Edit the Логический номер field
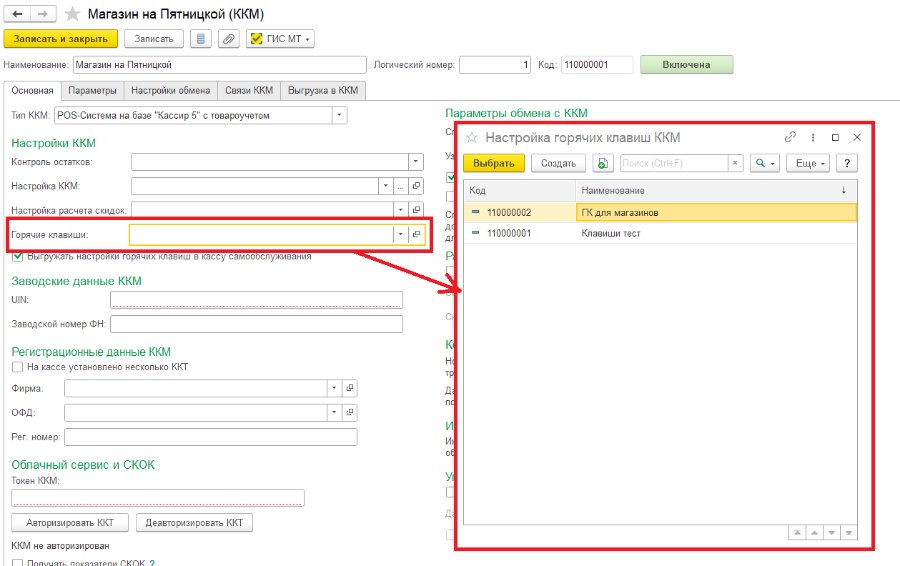 (495, 65)
